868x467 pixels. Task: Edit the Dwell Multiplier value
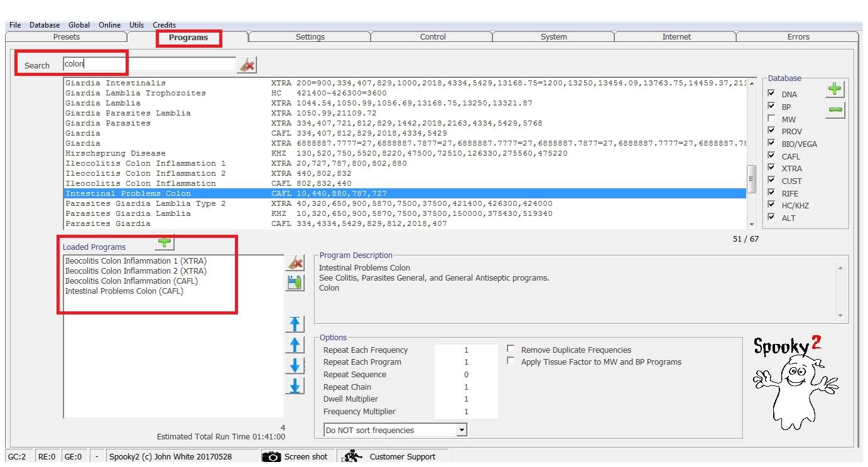click(466, 399)
